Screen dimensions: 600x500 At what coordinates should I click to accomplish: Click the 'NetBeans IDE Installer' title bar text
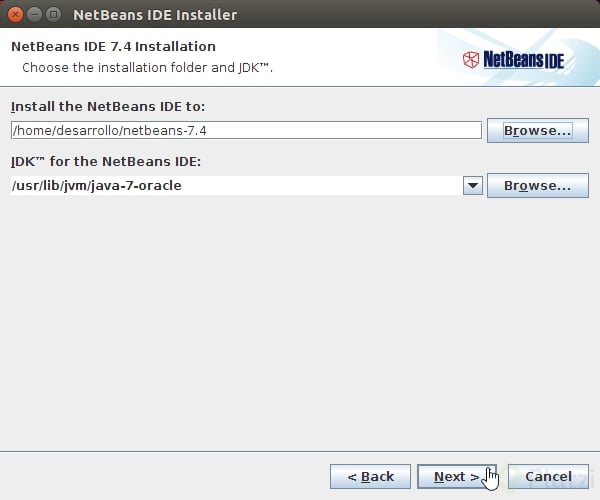click(155, 15)
